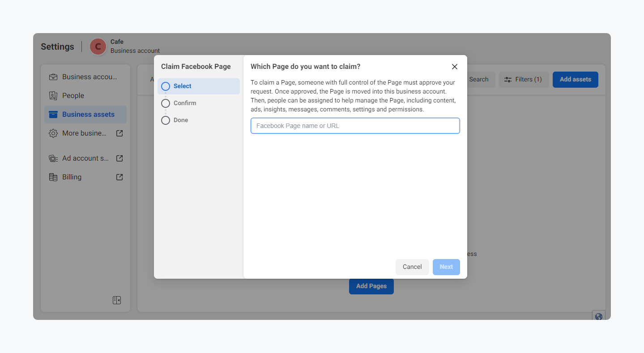
Task: Open the Filters (1) dropdown
Action: 523,80
